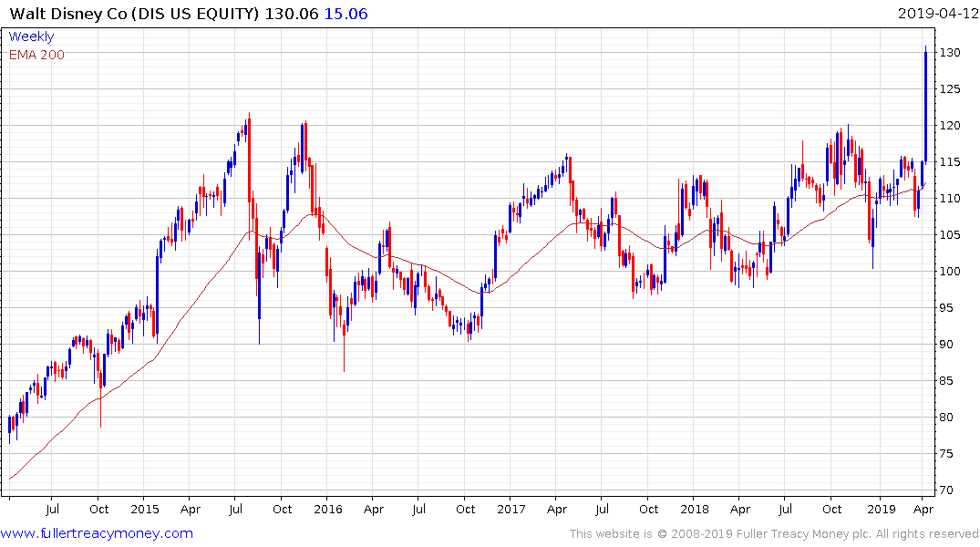This screenshot has height=547, width=980.
Task: Click the first Jul label on time axis
Action: pyautogui.click(x=53, y=509)
